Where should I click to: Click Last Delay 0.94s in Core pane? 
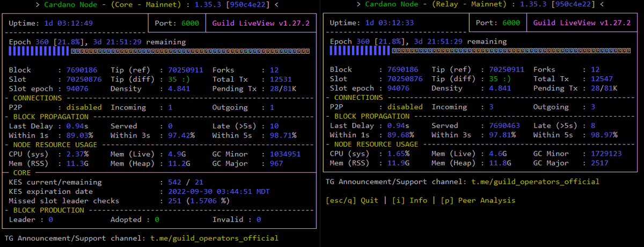77,126
